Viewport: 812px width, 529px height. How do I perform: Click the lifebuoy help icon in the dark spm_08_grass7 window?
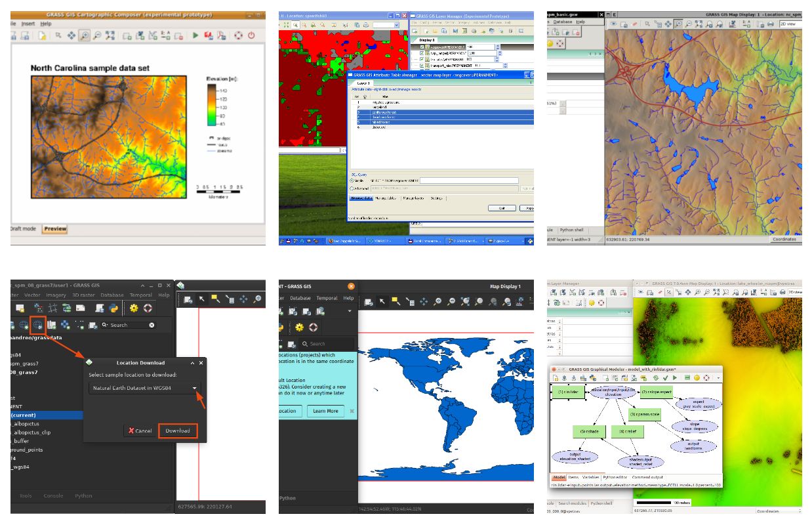(148, 308)
